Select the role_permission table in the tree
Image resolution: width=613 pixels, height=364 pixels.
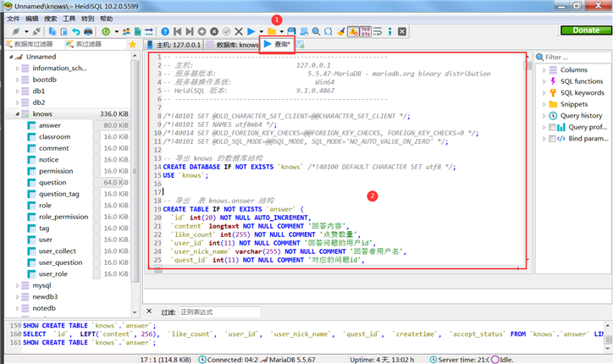pos(64,217)
